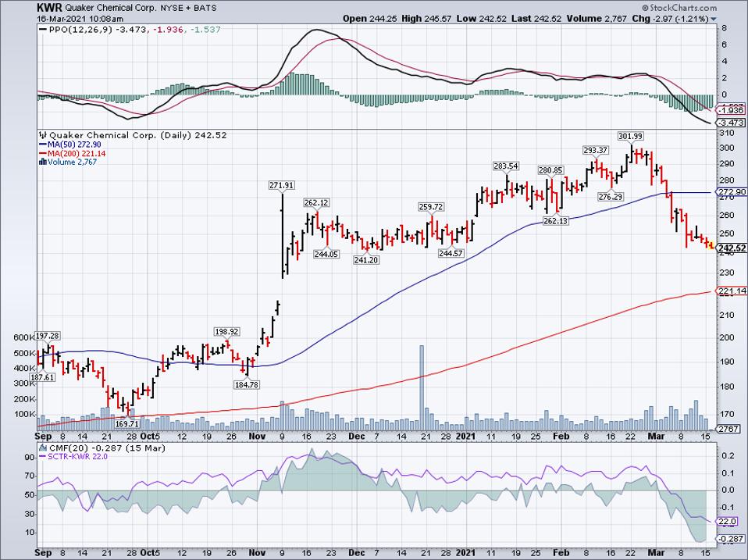Click the blue line marker before MA(50)

(42, 144)
